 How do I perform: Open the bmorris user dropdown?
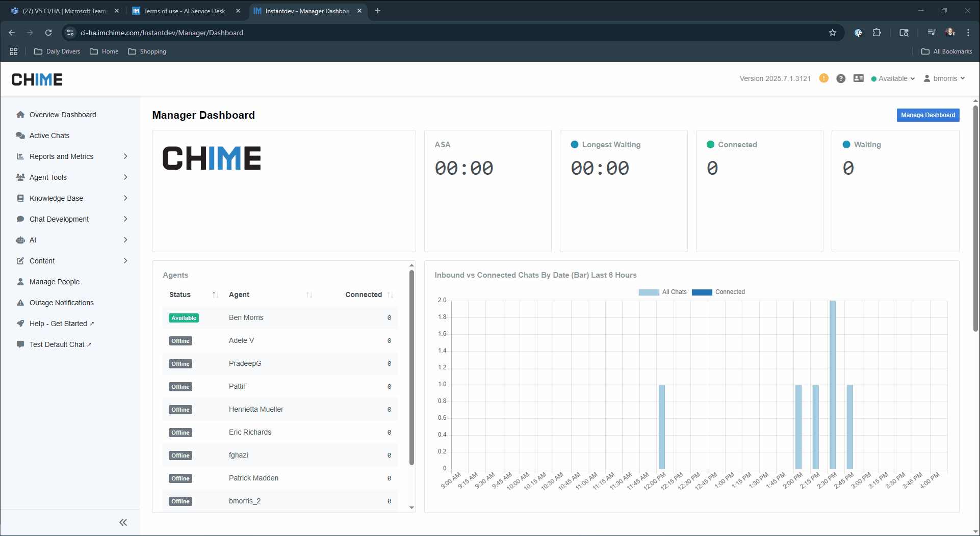tap(944, 78)
